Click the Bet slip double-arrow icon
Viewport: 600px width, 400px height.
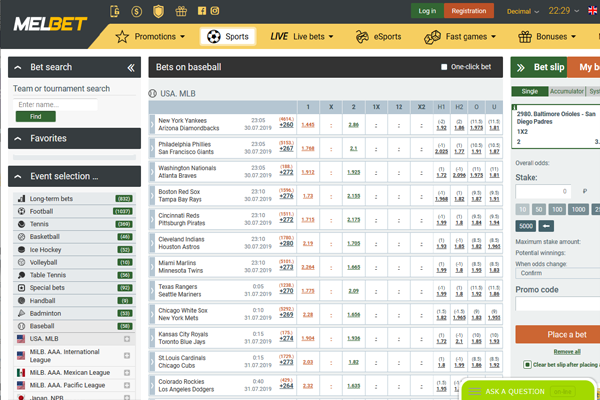point(520,68)
